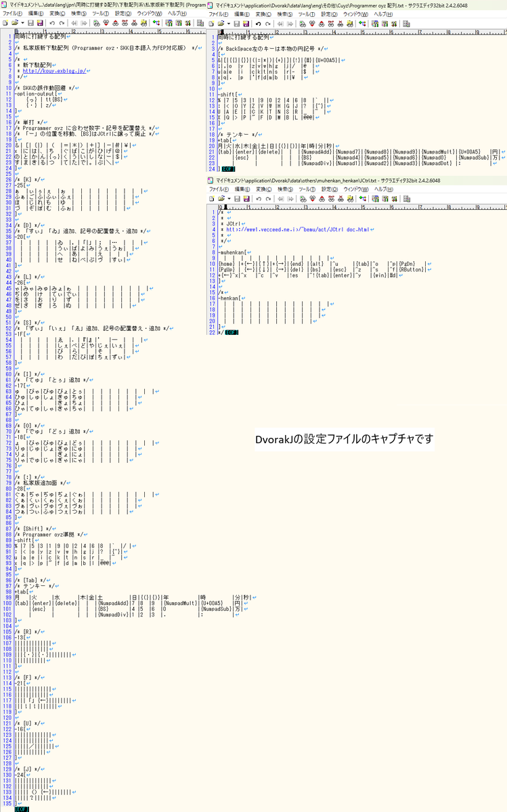The height and width of the screenshot is (812, 507).
Task: Open Grep icon in 私家版新下駄配列 window
Action: 144,23
